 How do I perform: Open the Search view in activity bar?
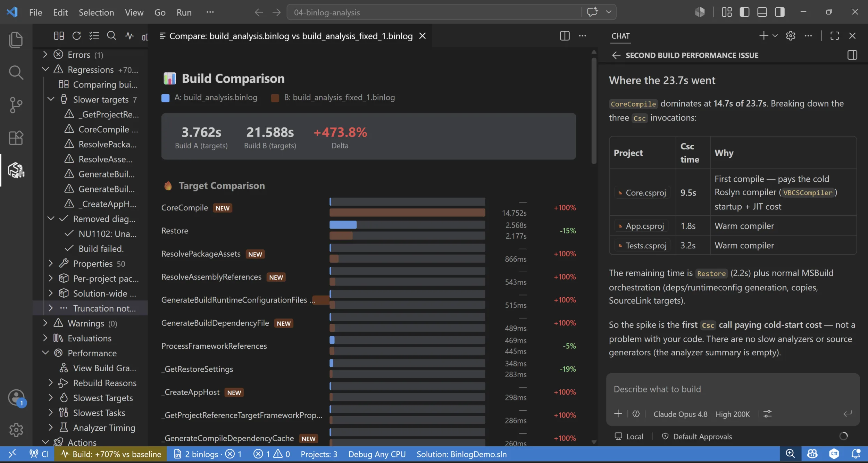[16, 72]
